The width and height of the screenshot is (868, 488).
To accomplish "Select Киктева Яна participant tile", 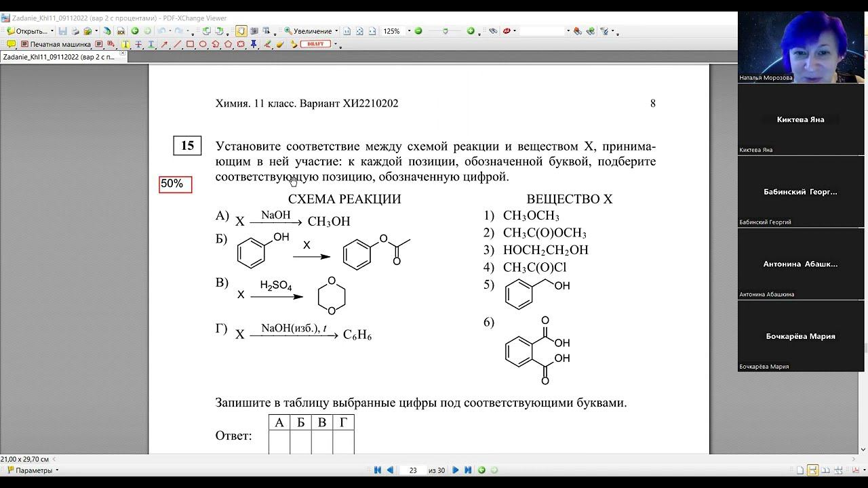I will pos(801,120).
